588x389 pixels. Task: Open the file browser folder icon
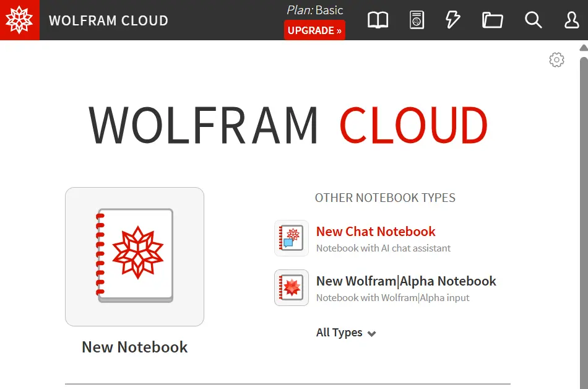[493, 20]
